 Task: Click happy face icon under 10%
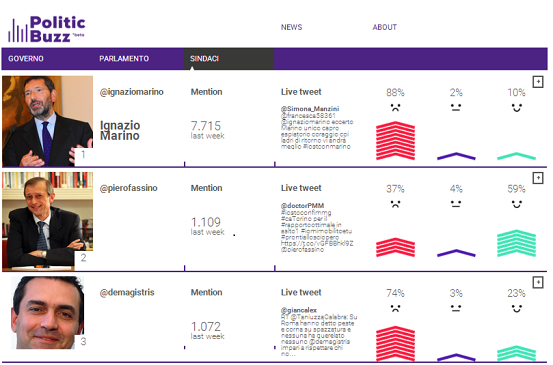coord(517,108)
